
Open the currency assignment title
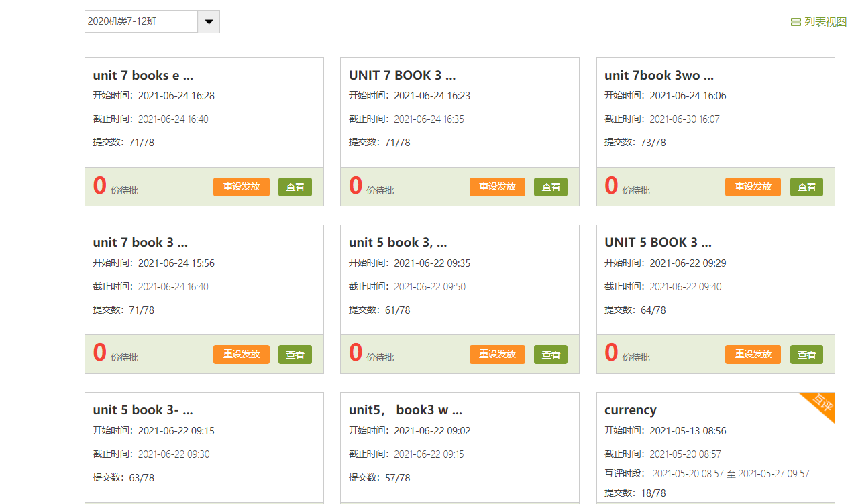tap(630, 410)
